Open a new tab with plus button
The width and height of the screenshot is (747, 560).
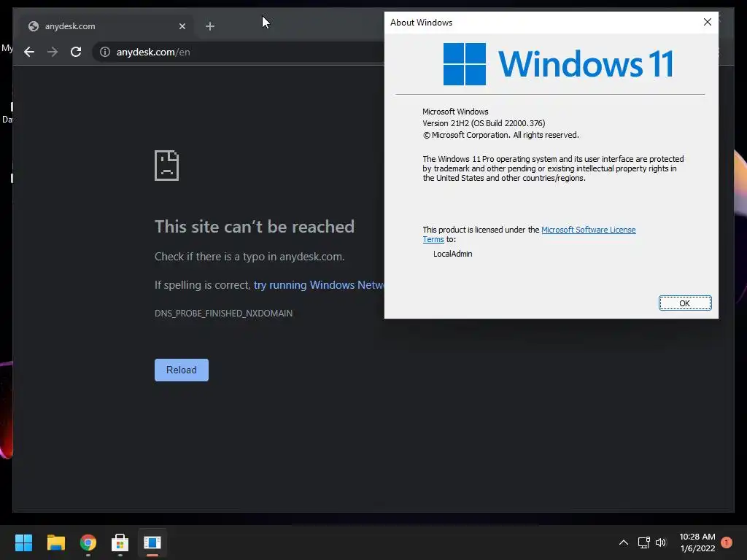click(210, 26)
